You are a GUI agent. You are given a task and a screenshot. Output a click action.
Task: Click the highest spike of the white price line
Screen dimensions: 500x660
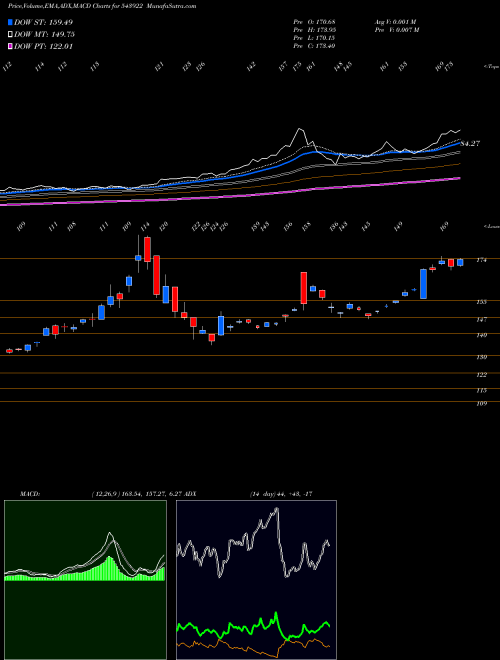tap(300, 129)
